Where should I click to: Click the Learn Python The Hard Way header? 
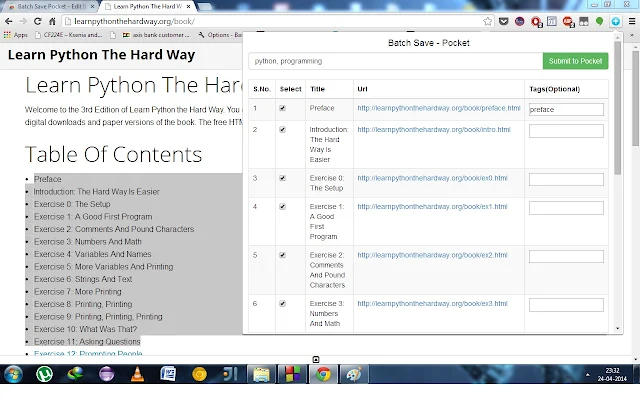tap(101, 55)
